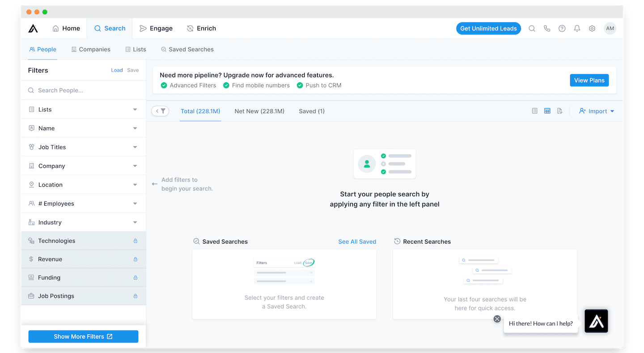Click the lock icon on Job Postings filter
Screen dimensions: 644x353
(136, 296)
